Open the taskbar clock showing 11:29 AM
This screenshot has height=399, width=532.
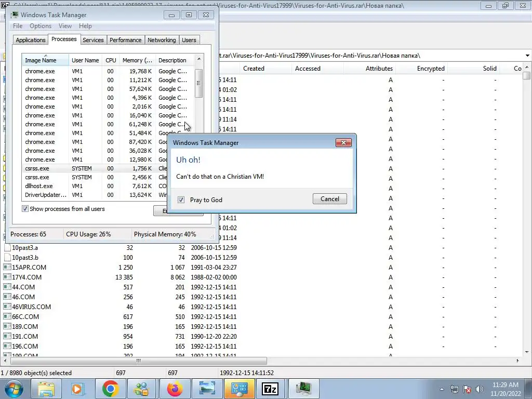[x=505, y=389]
